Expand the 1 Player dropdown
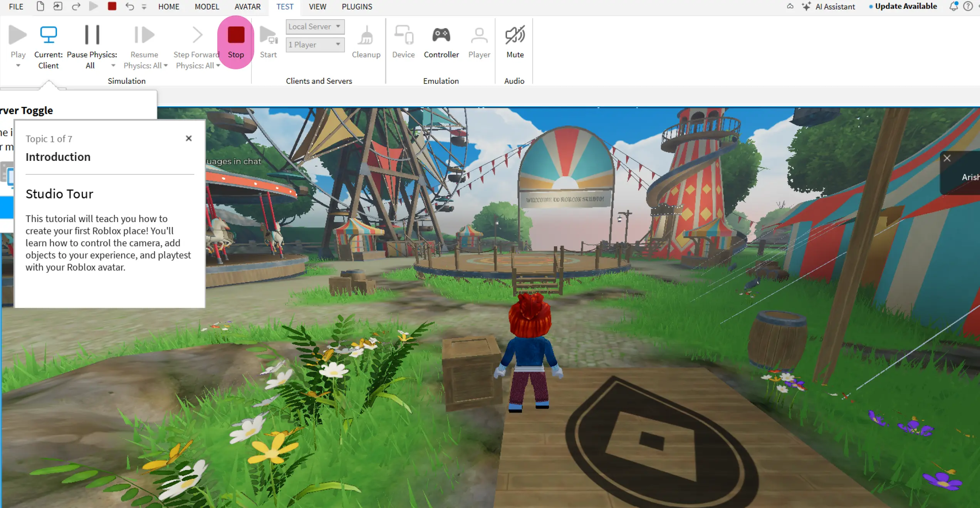 coord(315,45)
